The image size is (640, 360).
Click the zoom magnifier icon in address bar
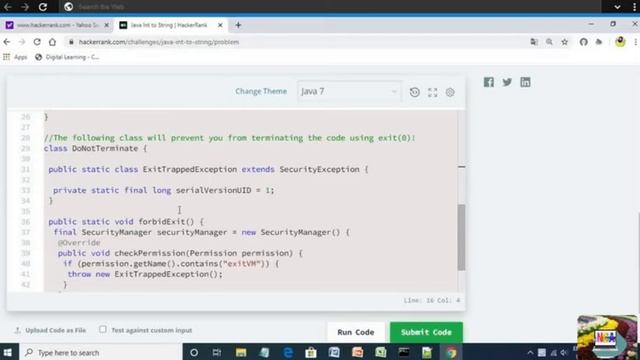click(x=549, y=42)
